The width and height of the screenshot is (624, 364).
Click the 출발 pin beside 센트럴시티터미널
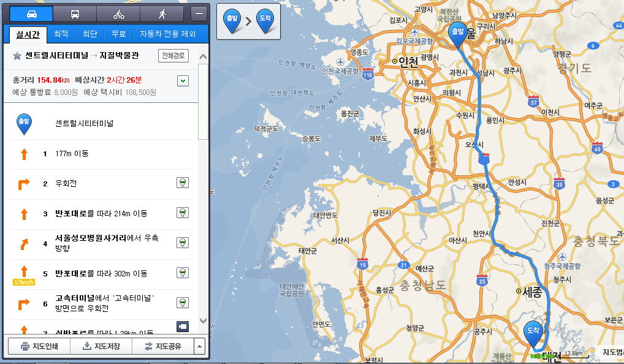coord(24,124)
